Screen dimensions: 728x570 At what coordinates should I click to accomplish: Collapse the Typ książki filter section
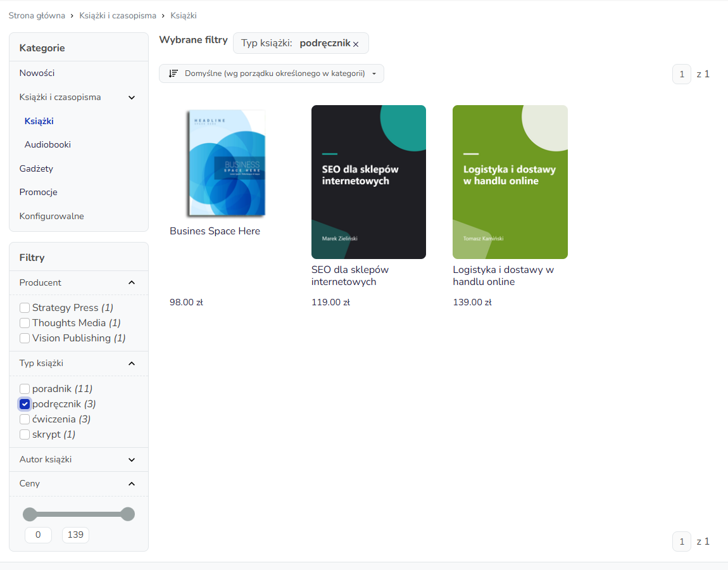[x=132, y=364]
